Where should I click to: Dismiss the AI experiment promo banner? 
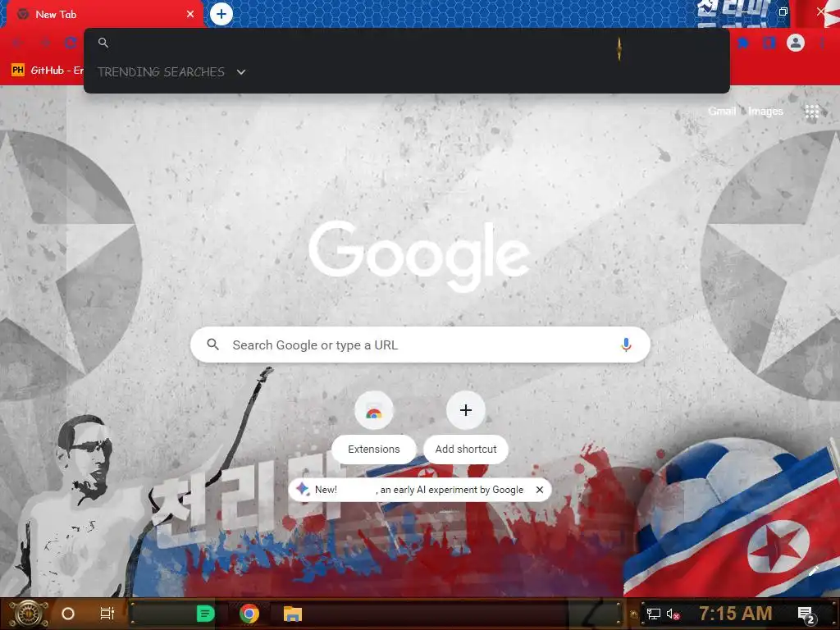(x=540, y=490)
